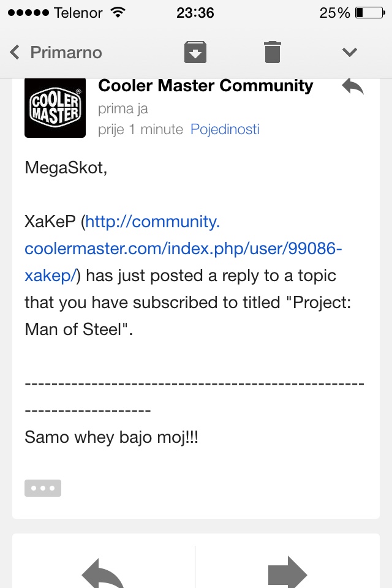The image size is (392, 588).
Task: Tap the "prije 1 minute" timestamp
Action: tap(140, 129)
